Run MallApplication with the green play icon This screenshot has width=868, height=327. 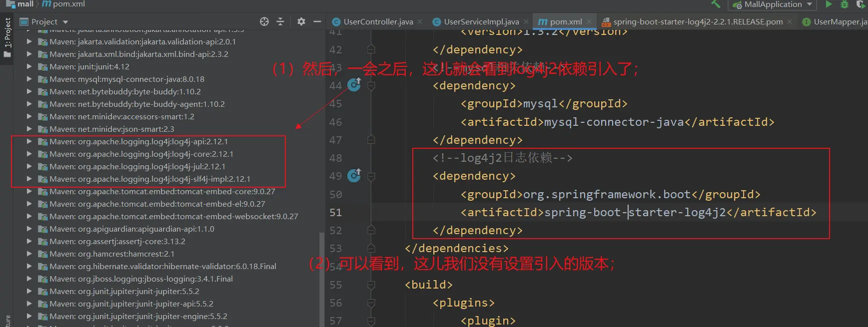tap(829, 4)
